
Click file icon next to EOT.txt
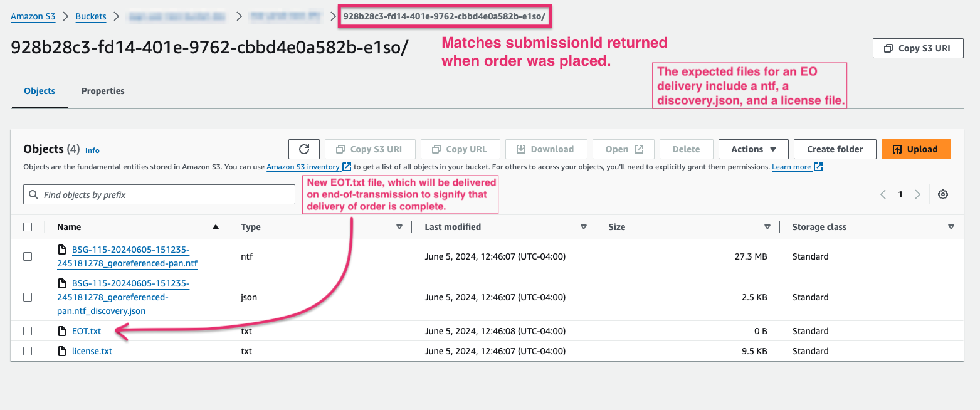point(61,331)
